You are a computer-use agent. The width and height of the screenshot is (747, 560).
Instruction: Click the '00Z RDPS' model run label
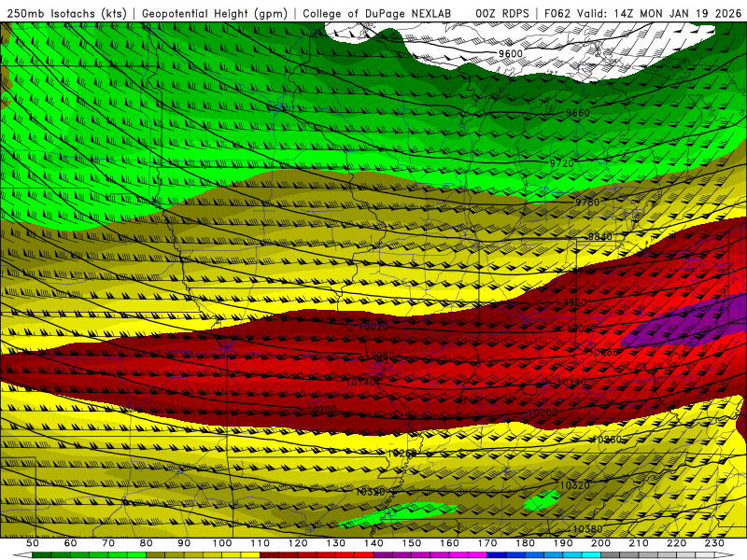(x=501, y=13)
